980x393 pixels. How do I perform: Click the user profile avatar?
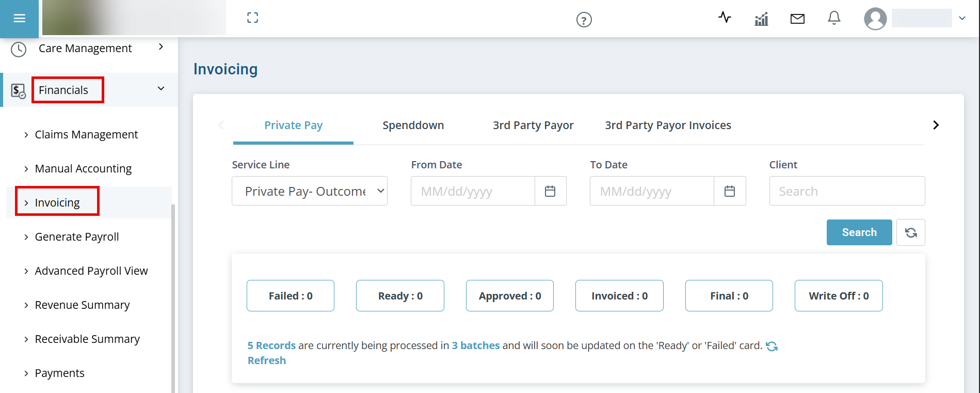[x=875, y=19]
